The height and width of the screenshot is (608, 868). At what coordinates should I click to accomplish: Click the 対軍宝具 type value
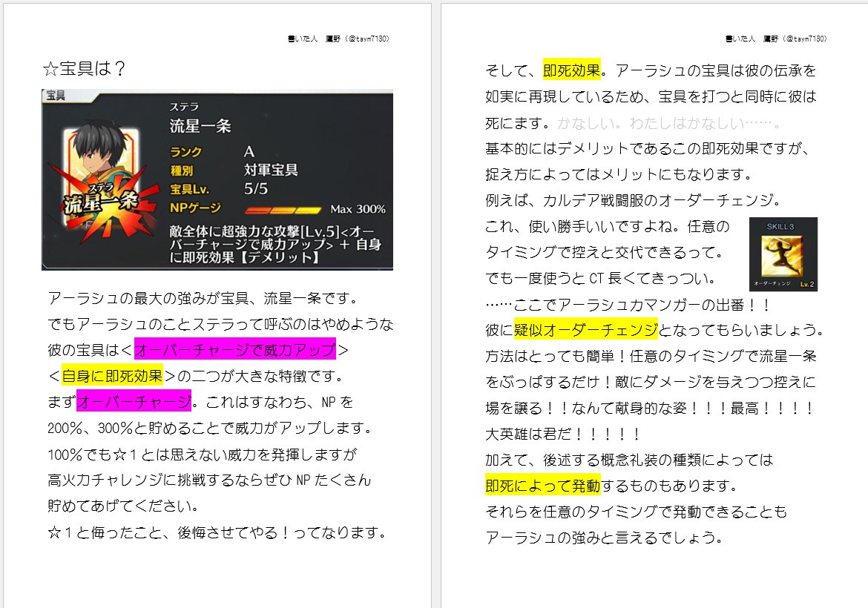tap(271, 170)
